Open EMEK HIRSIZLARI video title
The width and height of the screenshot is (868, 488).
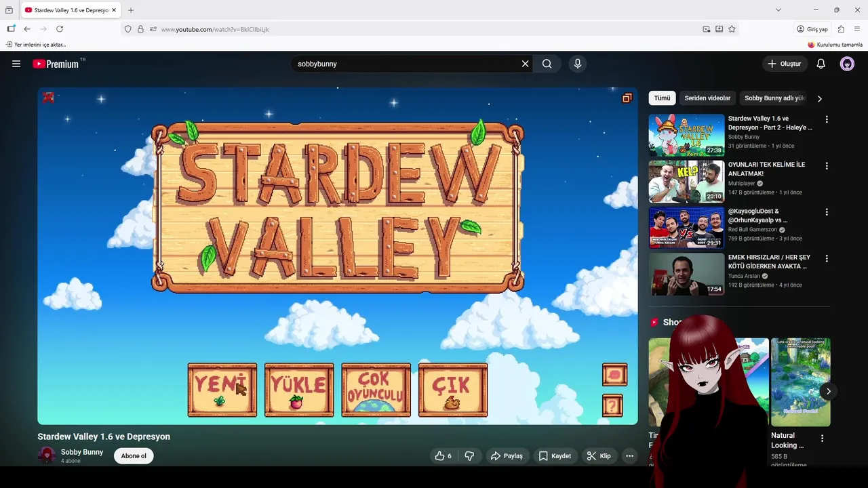click(x=769, y=262)
